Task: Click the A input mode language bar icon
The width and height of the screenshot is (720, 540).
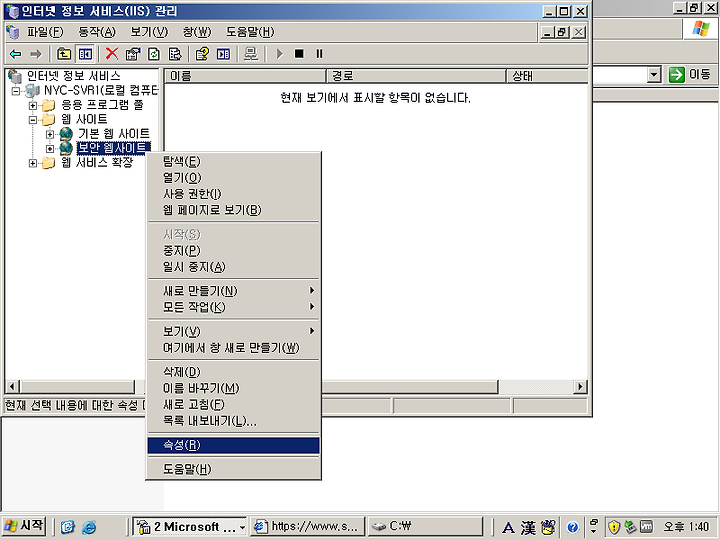Action: tap(508, 527)
